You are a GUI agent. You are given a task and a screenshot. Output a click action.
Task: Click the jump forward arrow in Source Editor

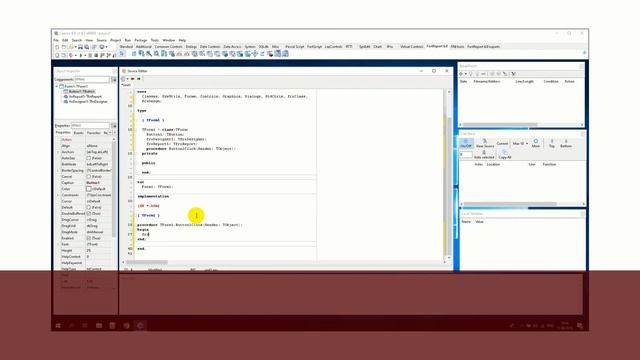(x=139, y=79)
